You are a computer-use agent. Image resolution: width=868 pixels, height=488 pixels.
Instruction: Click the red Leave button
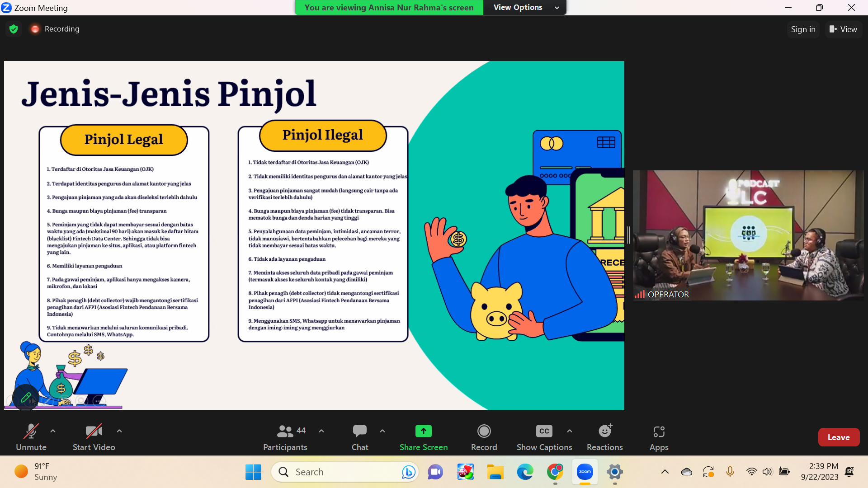click(838, 437)
